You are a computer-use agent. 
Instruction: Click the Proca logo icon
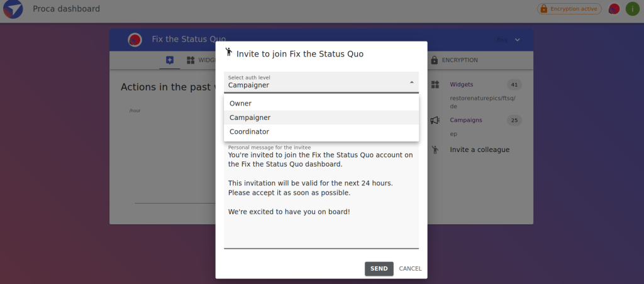13,9
